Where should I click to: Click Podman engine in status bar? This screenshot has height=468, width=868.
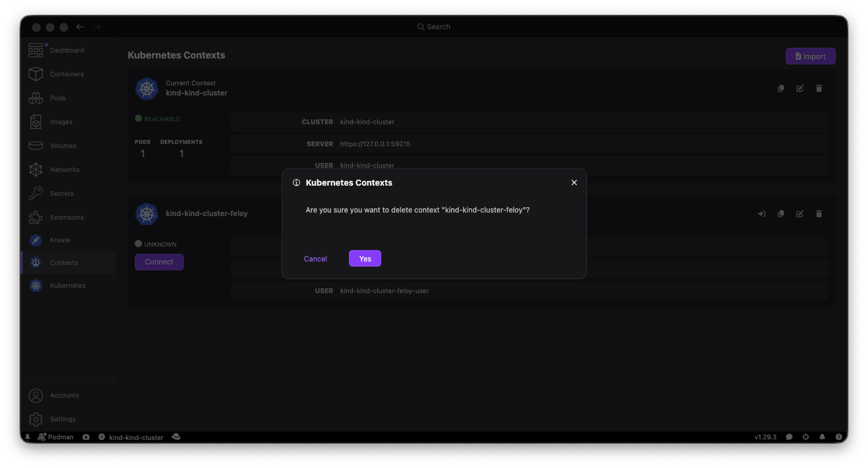(x=55, y=437)
